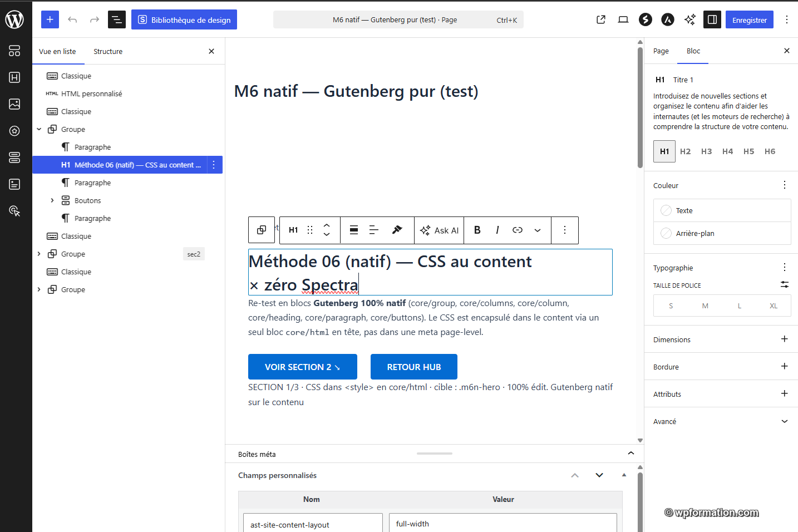Open the AI sparkle assistant icon

[690, 19]
